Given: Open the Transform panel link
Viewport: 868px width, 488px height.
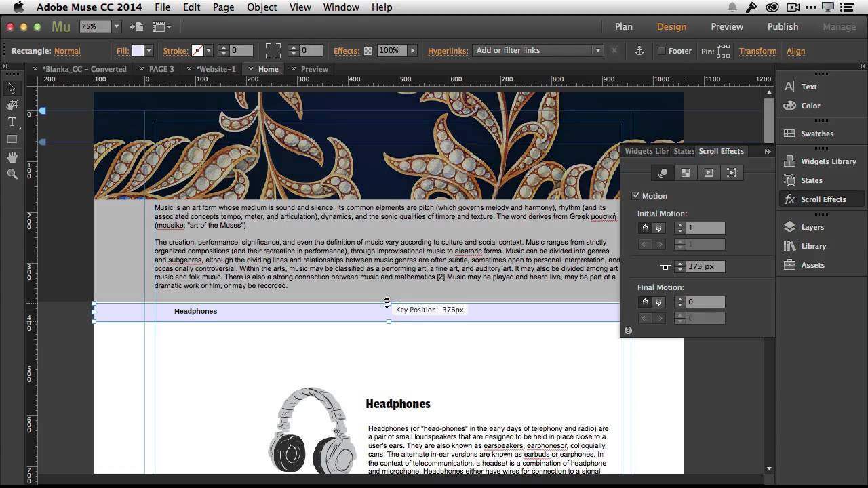Looking at the screenshot, I should tap(757, 51).
